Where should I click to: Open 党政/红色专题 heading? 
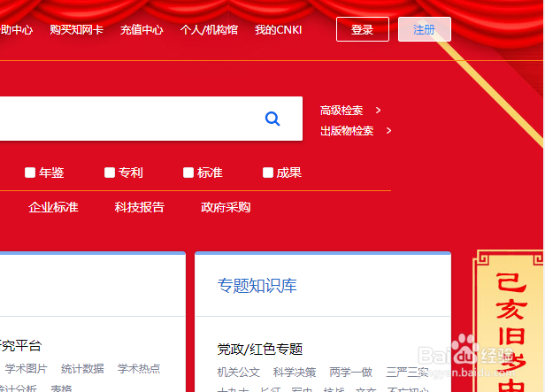pos(260,349)
